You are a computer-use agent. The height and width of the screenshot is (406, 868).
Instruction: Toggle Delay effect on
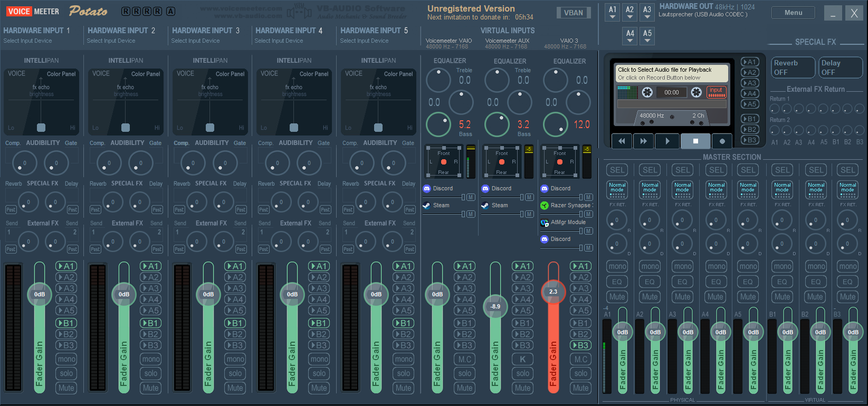tap(840, 67)
